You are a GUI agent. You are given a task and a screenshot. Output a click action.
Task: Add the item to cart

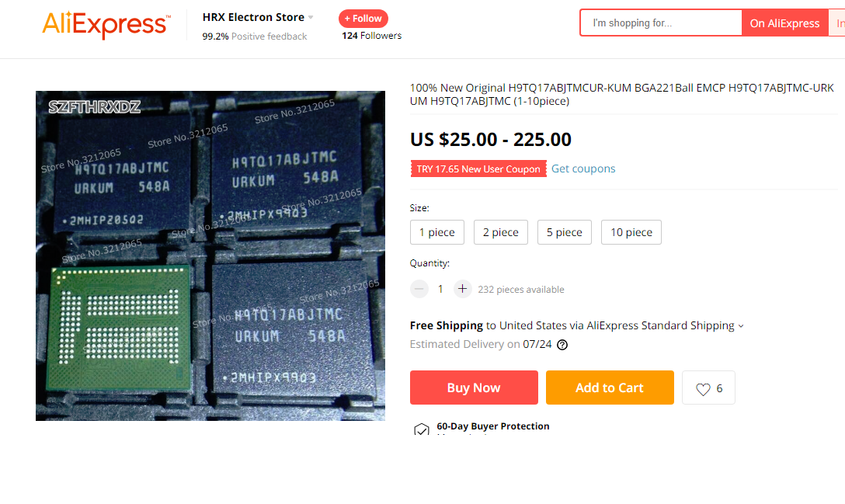610,388
